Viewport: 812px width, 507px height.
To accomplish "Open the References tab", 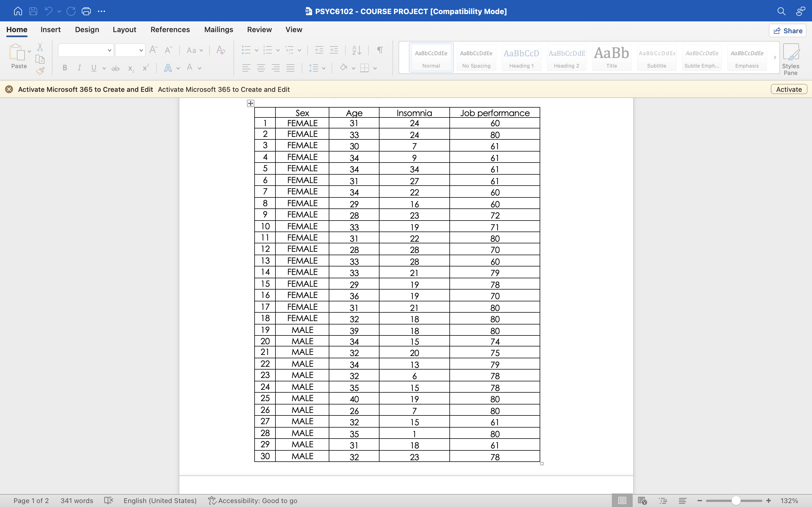I will [170, 30].
